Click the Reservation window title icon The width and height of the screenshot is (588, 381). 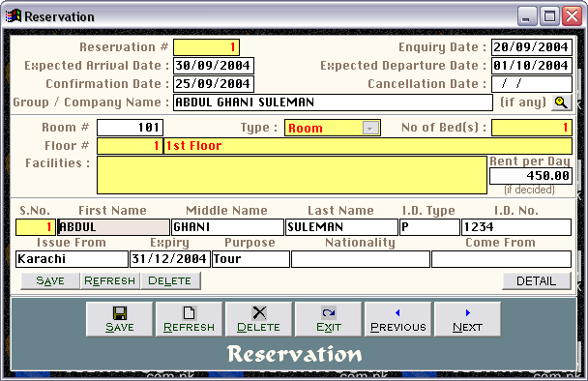pos(14,16)
